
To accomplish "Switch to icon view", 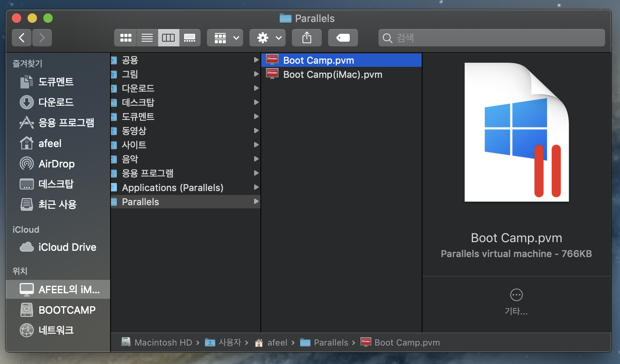I will 125,38.
